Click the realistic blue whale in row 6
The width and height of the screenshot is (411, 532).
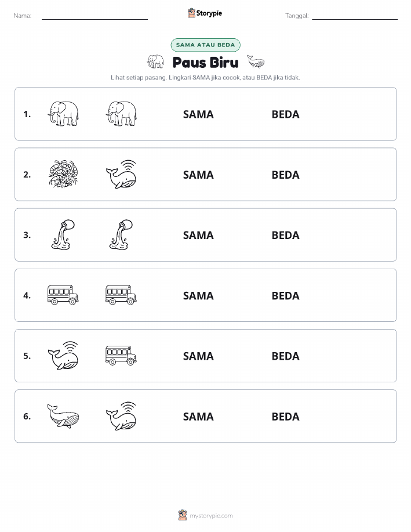pos(63,416)
